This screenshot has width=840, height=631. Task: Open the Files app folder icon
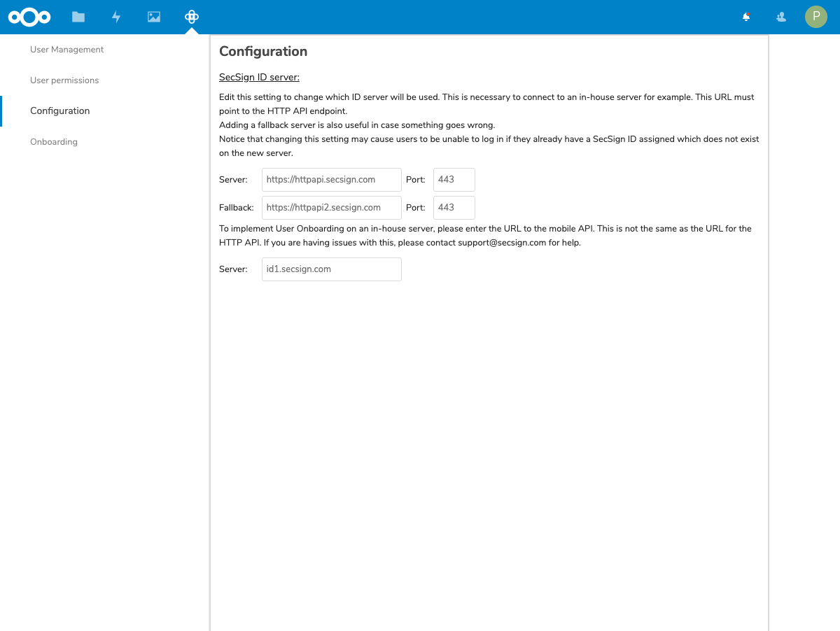click(78, 17)
